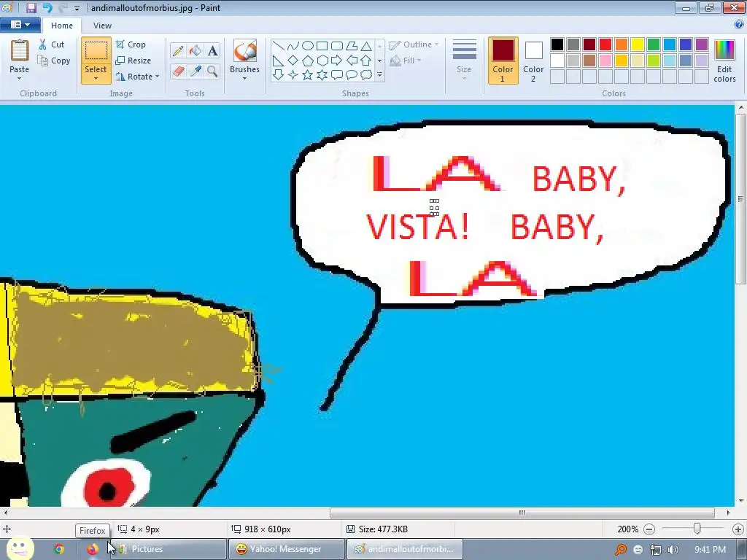Viewport: 747px width, 560px height.
Task: Click Cut in Clipboard group
Action: click(52, 44)
